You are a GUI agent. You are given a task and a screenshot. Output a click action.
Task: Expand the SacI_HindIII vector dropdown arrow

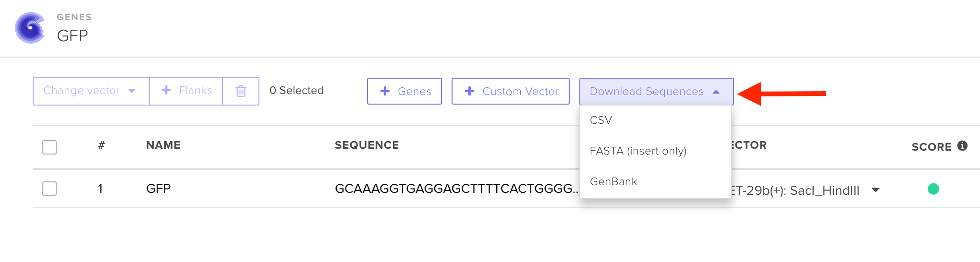point(875,190)
